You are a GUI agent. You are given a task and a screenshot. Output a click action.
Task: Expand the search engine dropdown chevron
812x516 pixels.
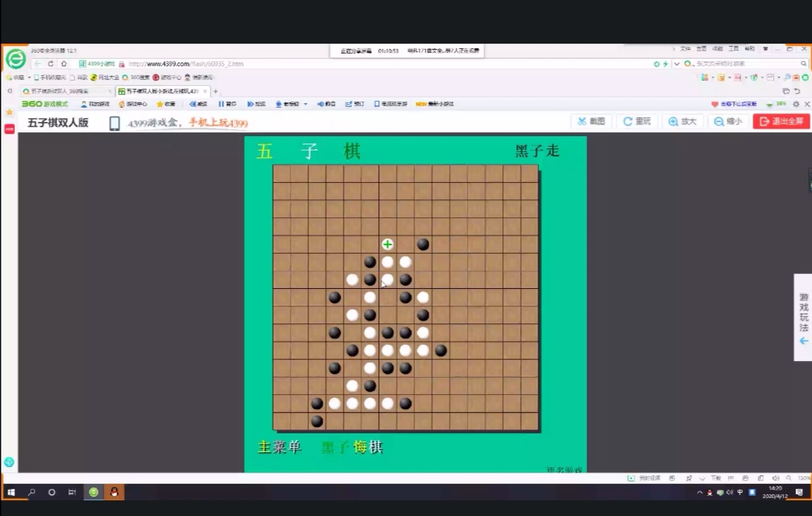[x=677, y=64]
